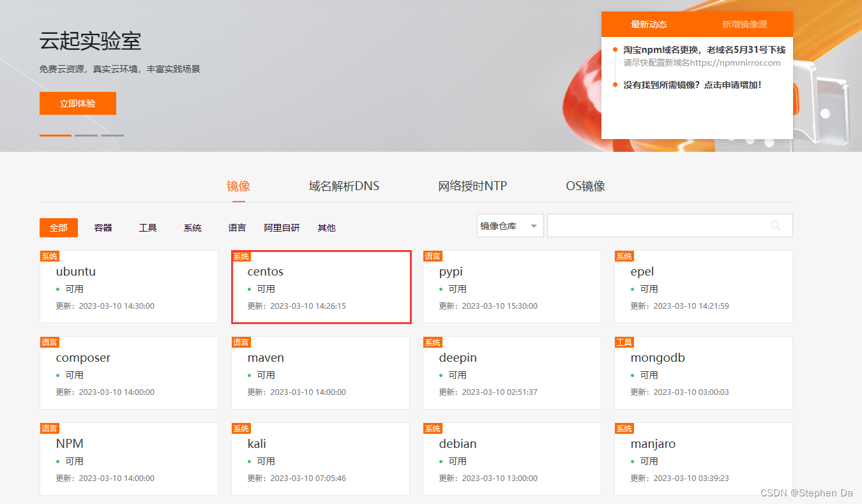862x504 pixels.
Task: Click the 语言 tag on NPM card
Action: coord(50,429)
